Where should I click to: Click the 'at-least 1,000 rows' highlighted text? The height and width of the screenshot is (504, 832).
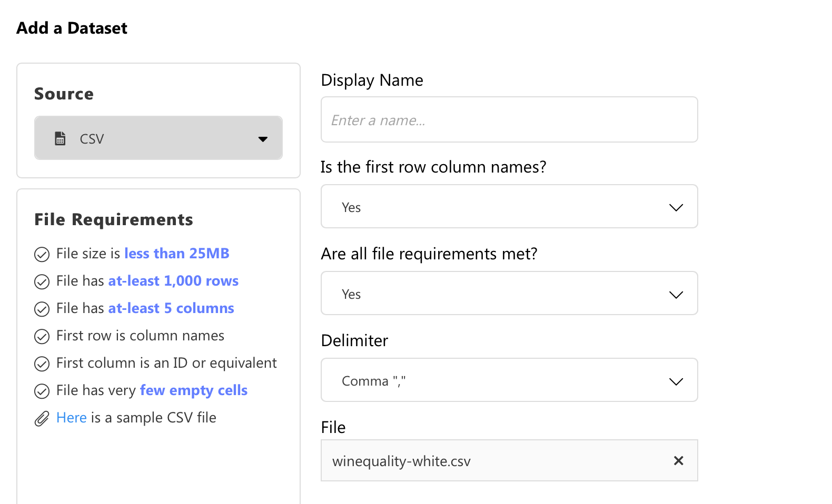click(x=173, y=281)
